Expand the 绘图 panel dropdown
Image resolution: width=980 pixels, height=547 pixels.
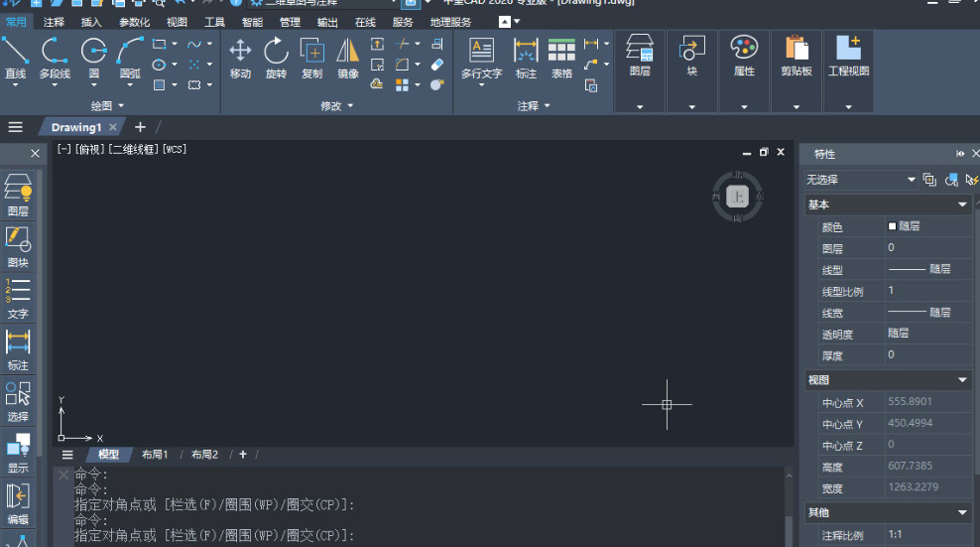pos(121,106)
